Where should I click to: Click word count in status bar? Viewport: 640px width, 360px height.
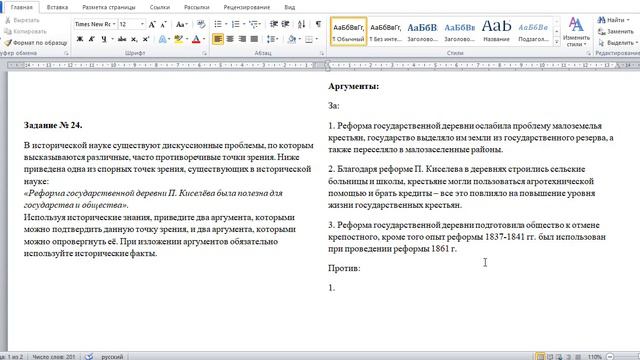[54, 357]
